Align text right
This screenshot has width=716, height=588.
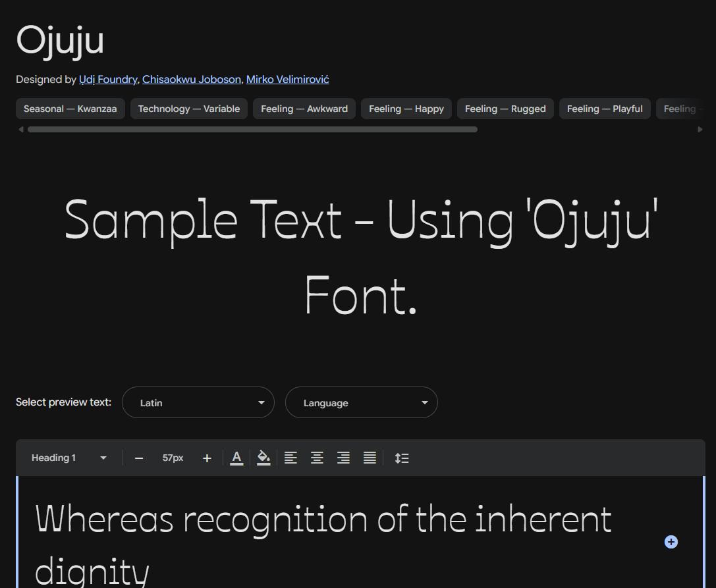[x=343, y=458]
